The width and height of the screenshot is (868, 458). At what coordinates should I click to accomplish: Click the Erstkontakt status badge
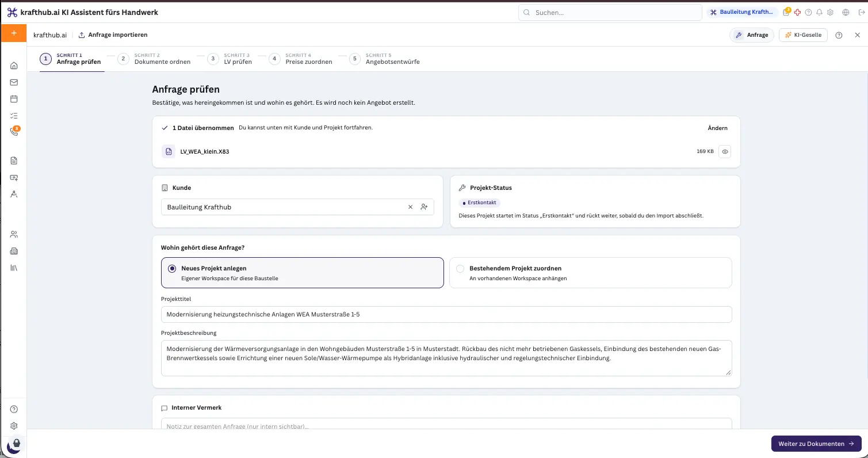(480, 203)
